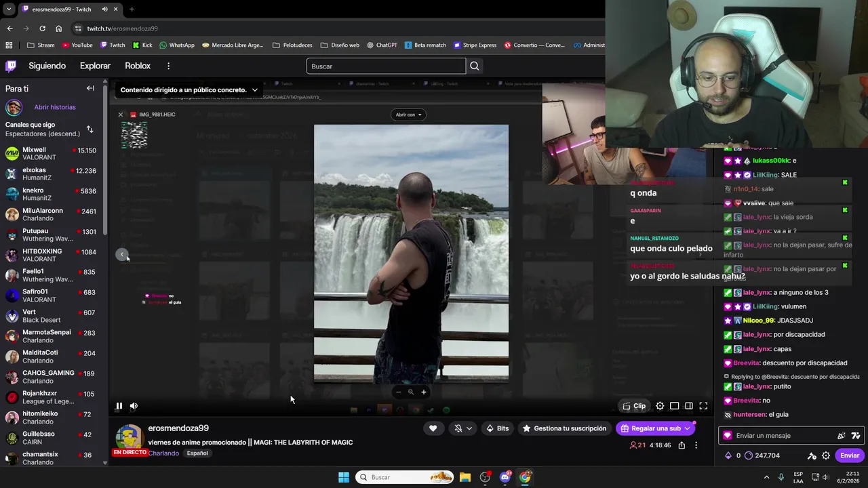Open the Pelotudeces bookmarks folder
This screenshot has width=868, height=488.
(x=292, y=45)
